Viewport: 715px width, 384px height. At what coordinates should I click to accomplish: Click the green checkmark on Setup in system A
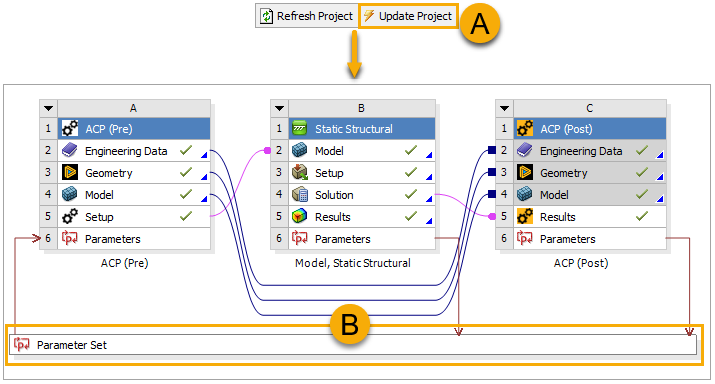(186, 216)
